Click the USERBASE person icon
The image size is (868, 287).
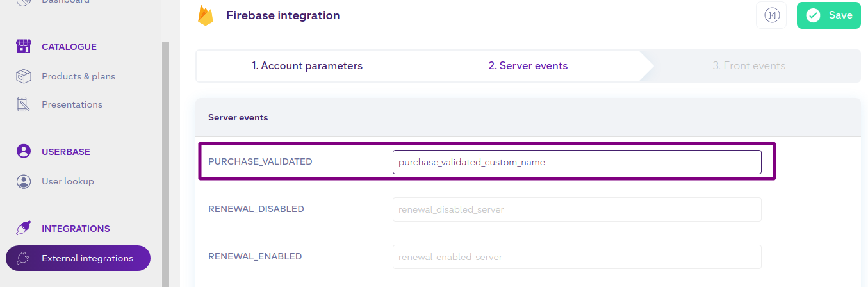[24, 152]
